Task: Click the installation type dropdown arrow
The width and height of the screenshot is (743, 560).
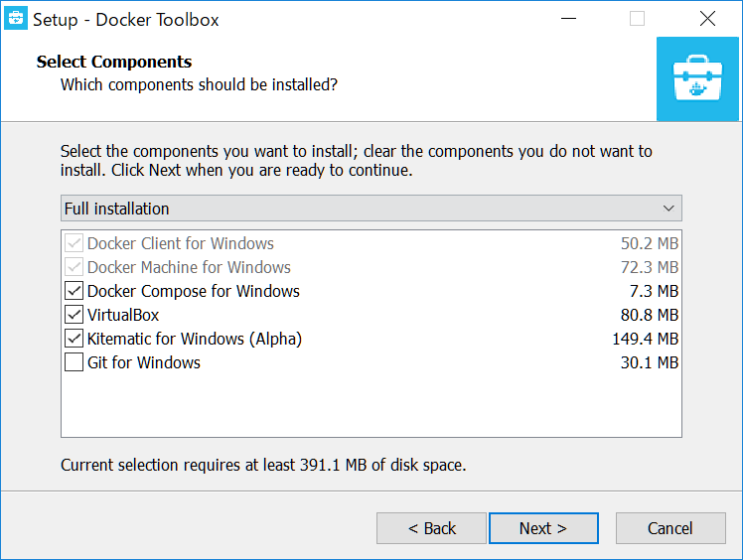Action: 669,209
